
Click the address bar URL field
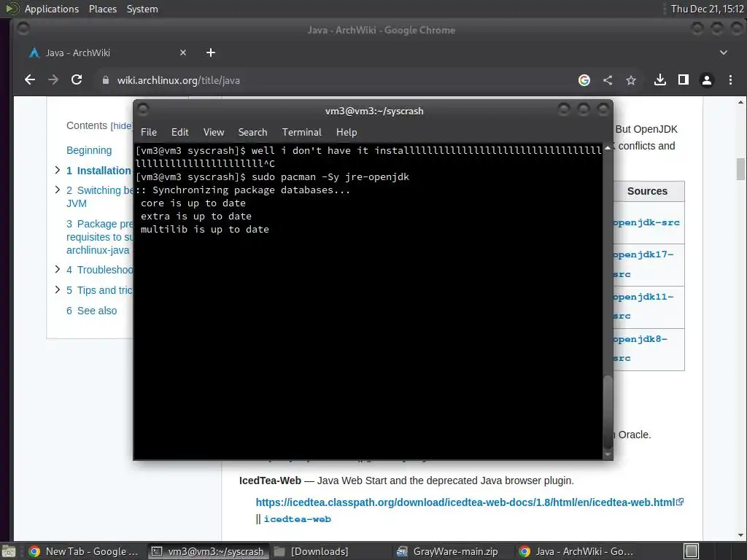(x=333, y=80)
